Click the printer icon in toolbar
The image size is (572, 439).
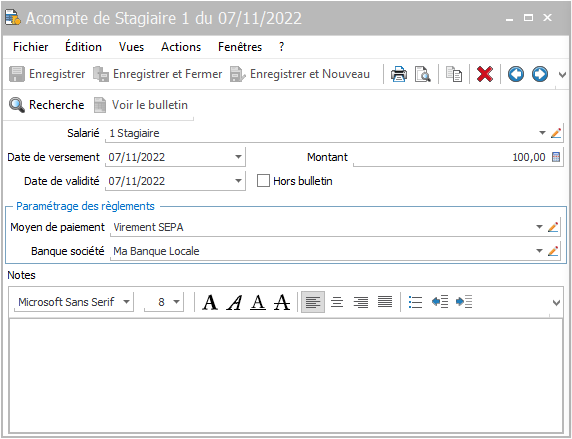click(x=399, y=74)
